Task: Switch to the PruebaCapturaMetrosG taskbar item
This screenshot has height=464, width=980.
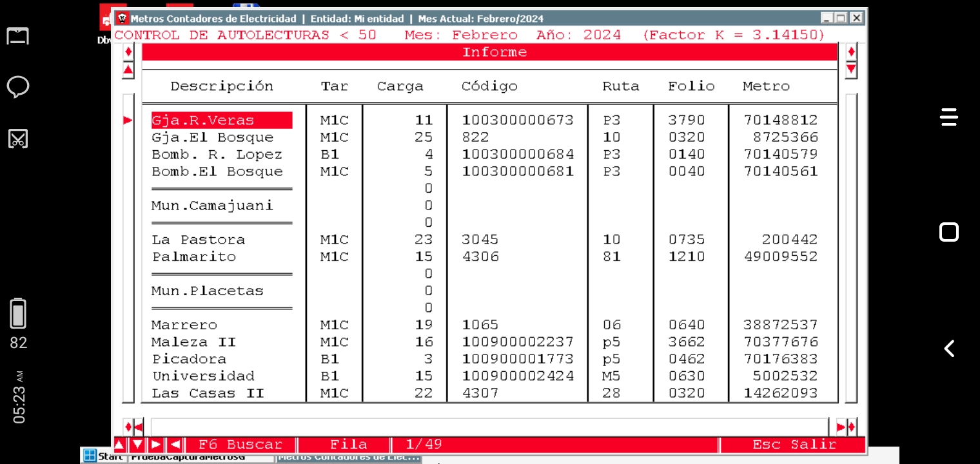Action: click(201, 457)
